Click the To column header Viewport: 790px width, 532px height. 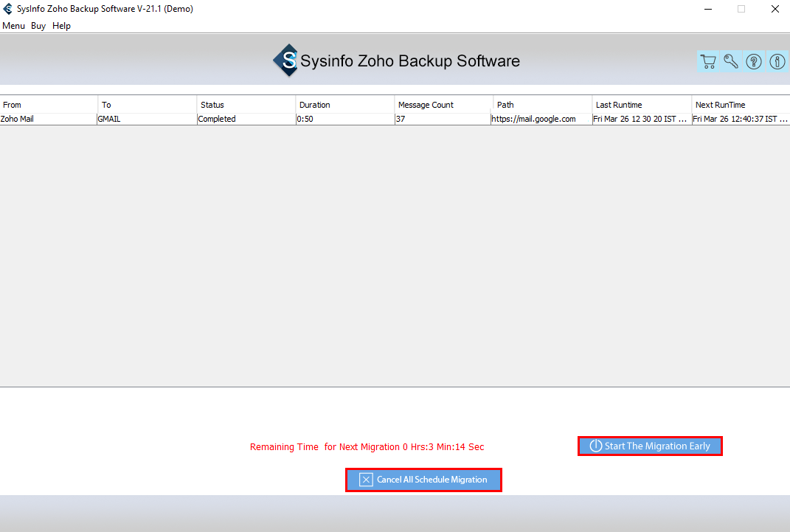[148, 105]
